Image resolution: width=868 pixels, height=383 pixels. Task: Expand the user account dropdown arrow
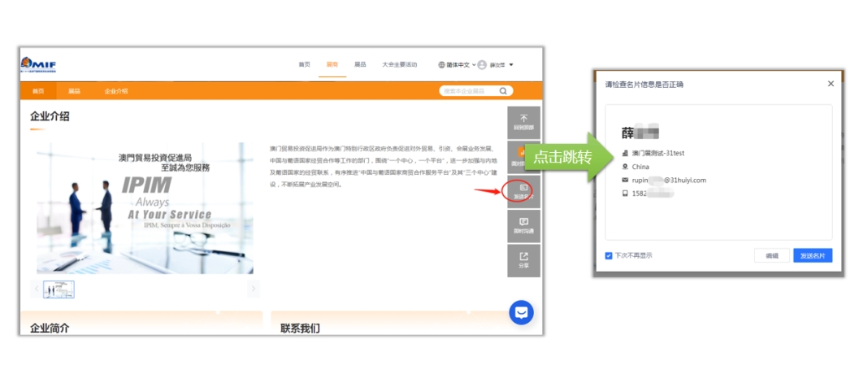(511, 65)
